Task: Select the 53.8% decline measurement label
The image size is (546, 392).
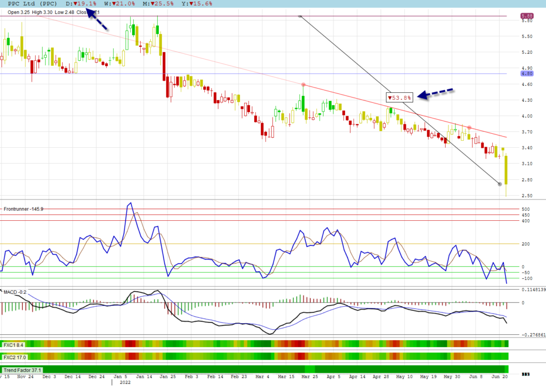Action: click(x=400, y=98)
